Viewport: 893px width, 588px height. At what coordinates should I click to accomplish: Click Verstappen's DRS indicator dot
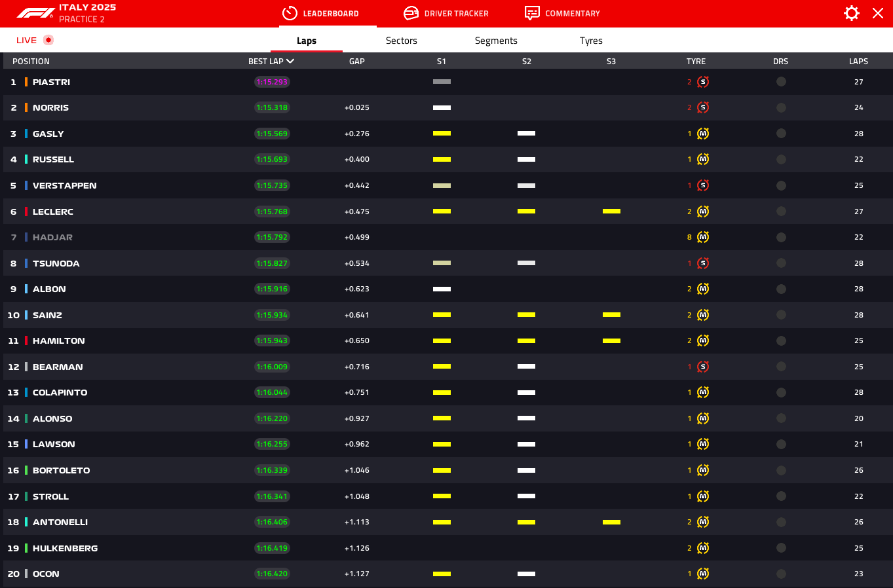(x=781, y=185)
